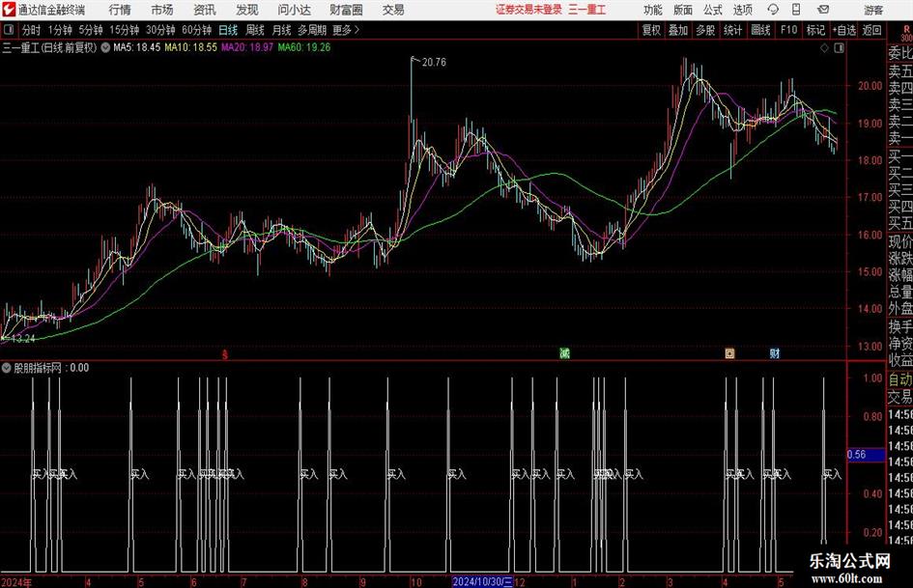913x588 pixels.
Task: Click the blue 0.56 value label
Action: 866,455
